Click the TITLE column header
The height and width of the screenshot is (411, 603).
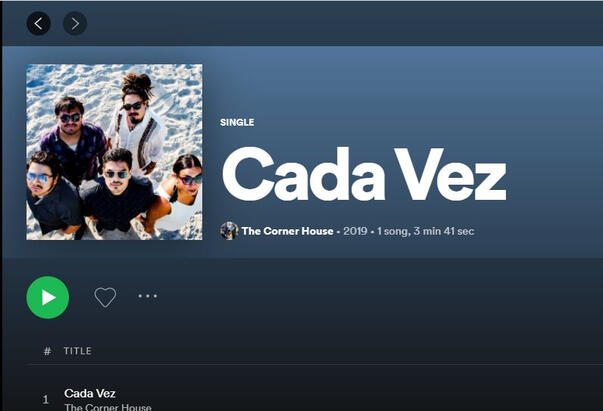pos(78,351)
